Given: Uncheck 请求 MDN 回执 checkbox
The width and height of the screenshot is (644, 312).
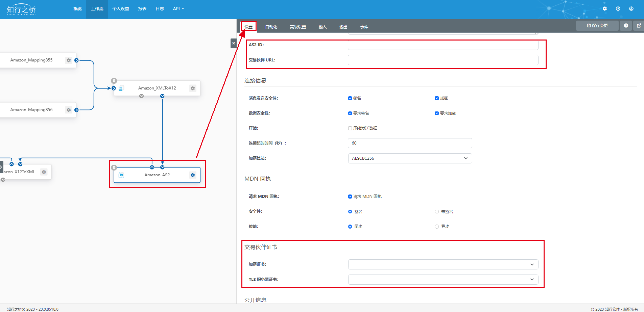Looking at the screenshot, I should [x=350, y=197].
